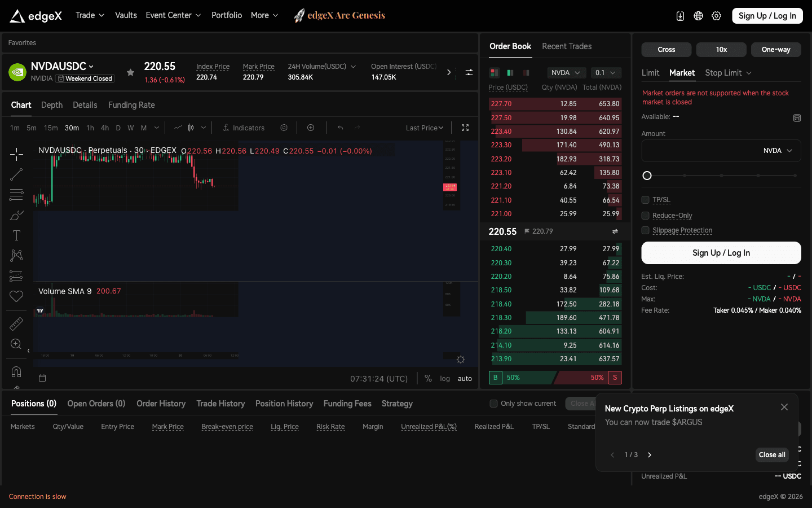Enable the Reduce-Only checkbox
The image size is (812, 508).
pyautogui.click(x=645, y=216)
